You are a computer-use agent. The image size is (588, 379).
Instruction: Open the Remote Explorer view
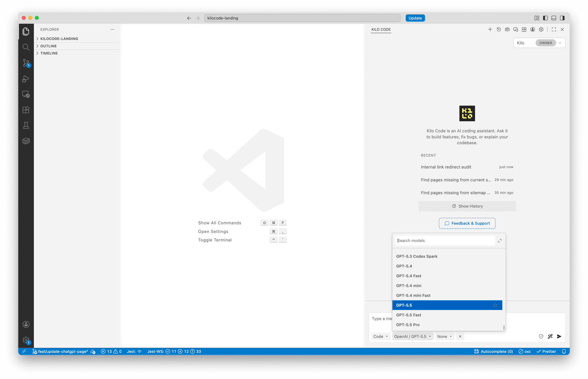point(26,94)
